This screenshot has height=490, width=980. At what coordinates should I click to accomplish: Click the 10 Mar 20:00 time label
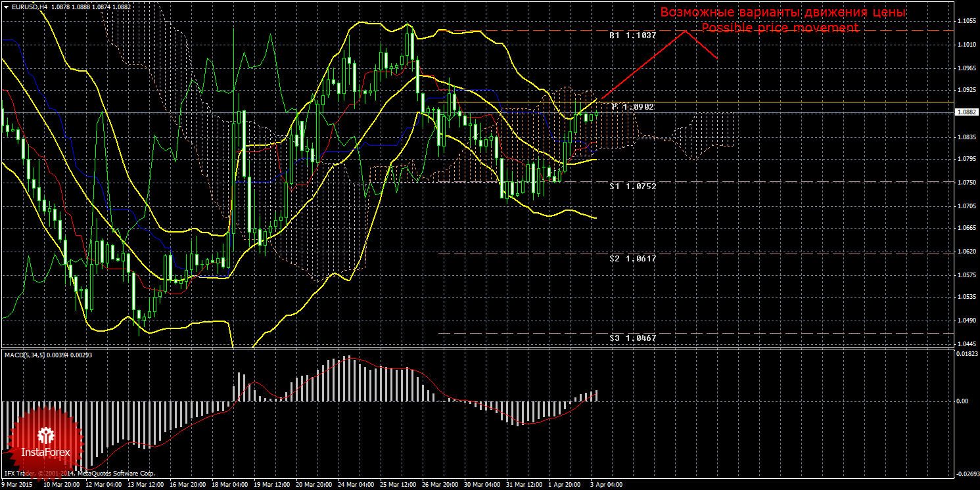point(61,485)
